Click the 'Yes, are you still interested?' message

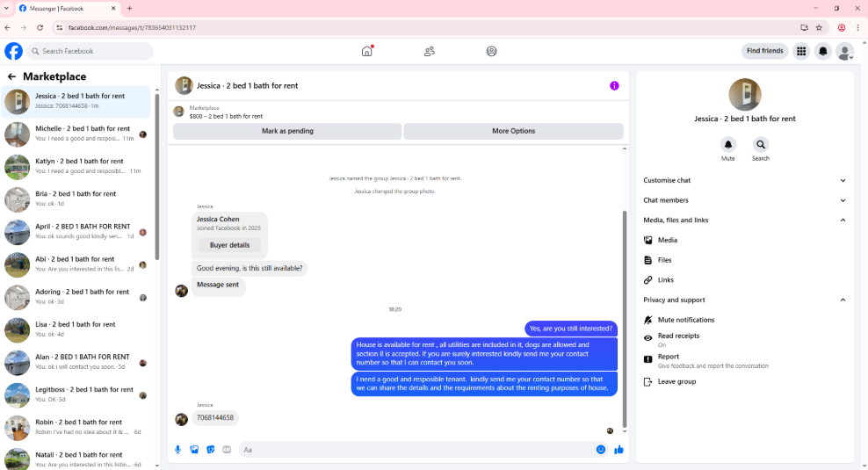pos(571,329)
